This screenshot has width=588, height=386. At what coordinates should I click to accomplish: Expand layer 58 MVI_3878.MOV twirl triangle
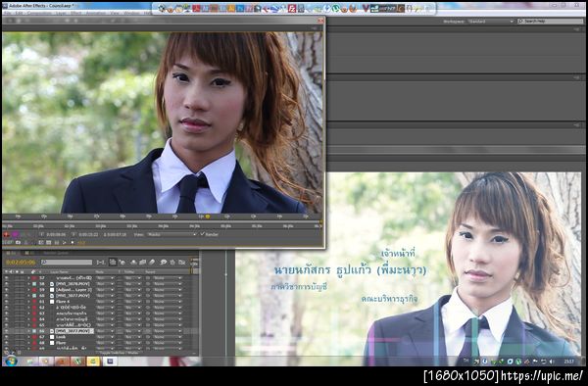pos(28,284)
